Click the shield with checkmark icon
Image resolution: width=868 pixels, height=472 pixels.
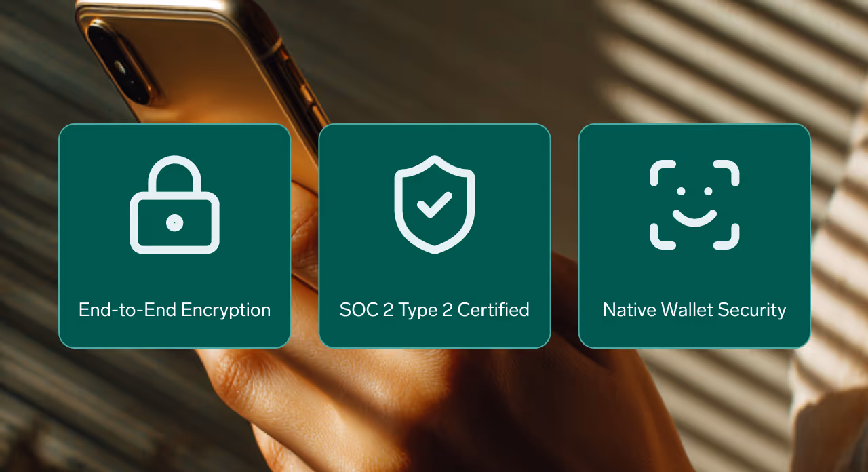(435, 205)
